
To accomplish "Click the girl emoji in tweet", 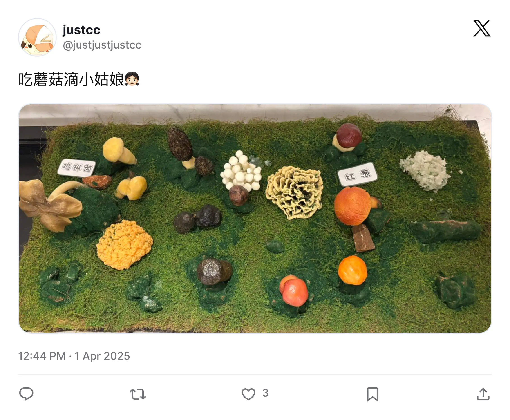I will [132, 79].
